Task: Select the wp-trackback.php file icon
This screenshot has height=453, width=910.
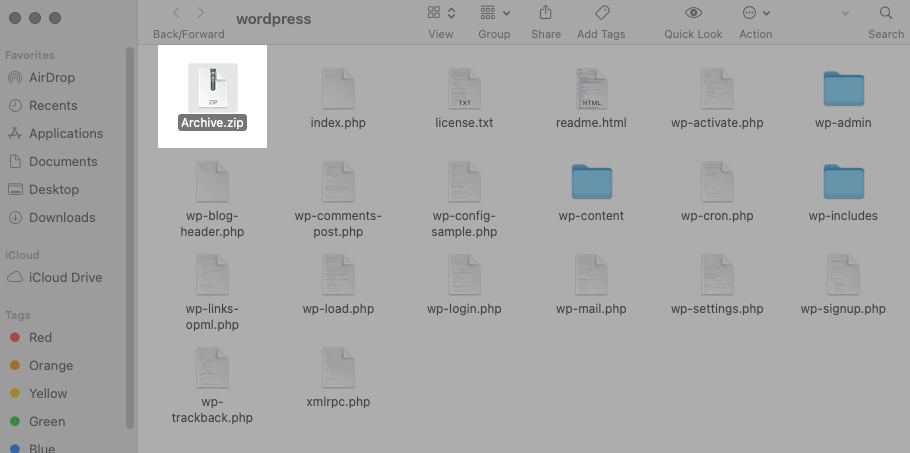Action: pyautogui.click(x=212, y=367)
